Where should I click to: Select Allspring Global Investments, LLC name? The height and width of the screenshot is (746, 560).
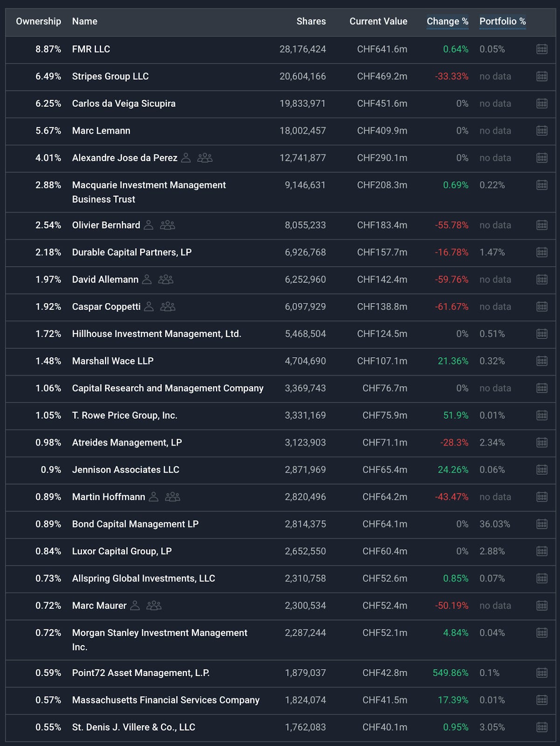point(144,578)
